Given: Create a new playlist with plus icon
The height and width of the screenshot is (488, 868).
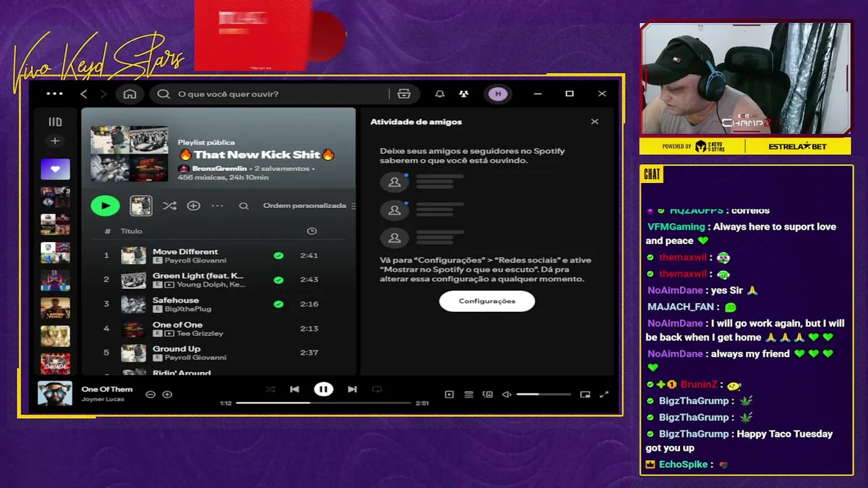Looking at the screenshot, I should [x=55, y=141].
